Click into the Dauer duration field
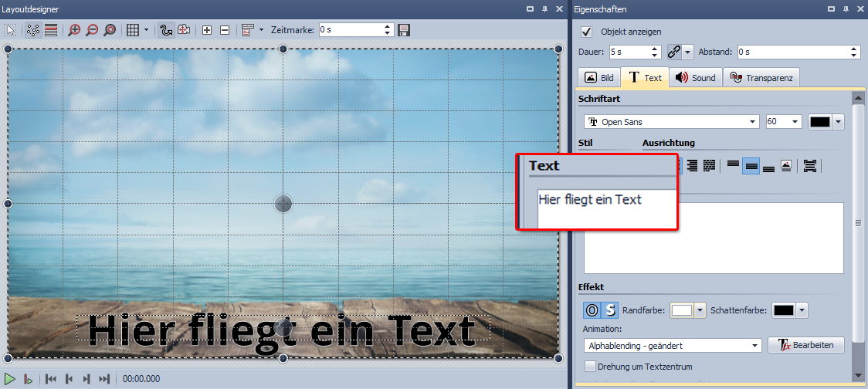Screen dimensions: 868x389 point(629,52)
